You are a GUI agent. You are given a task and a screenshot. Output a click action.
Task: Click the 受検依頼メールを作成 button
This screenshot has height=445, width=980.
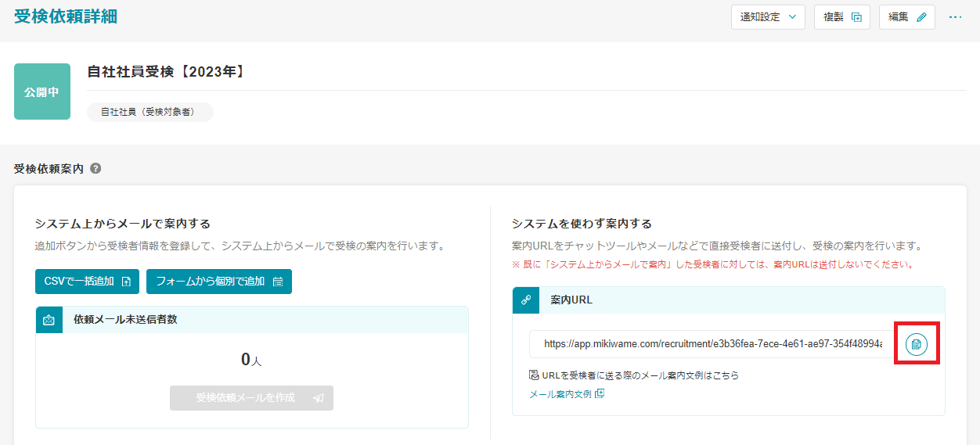251,398
